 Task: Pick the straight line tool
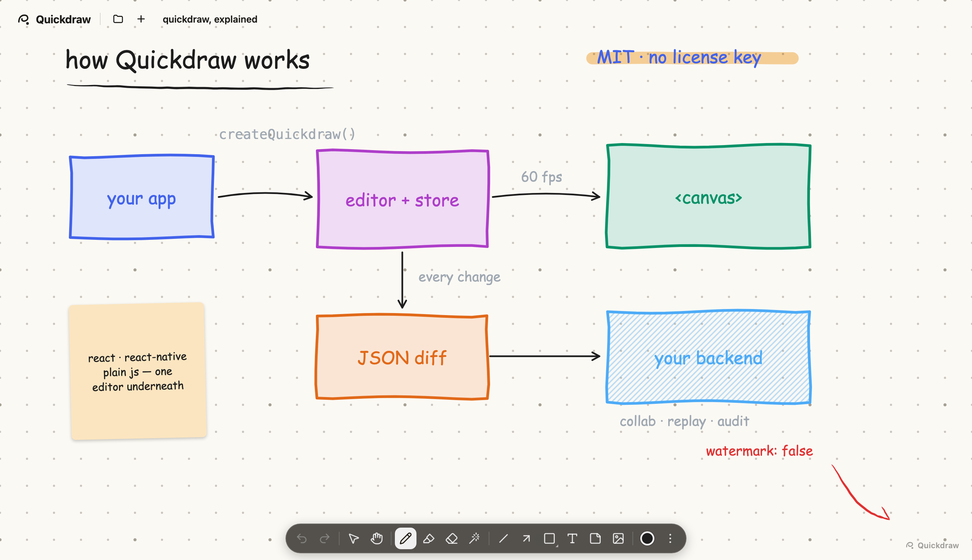503,538
